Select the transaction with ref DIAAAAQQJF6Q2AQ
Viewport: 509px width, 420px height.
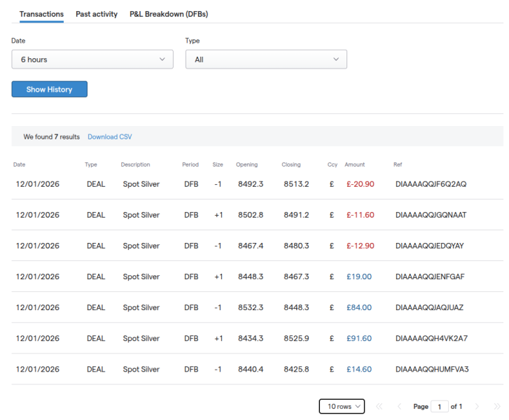pos(431,184)
